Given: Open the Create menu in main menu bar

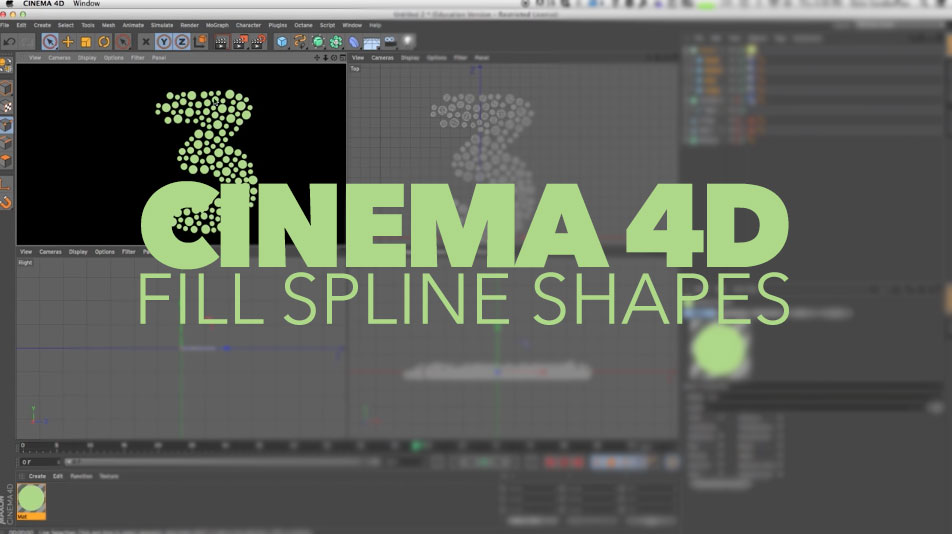Looking at the screenshot, I should 42,25.
